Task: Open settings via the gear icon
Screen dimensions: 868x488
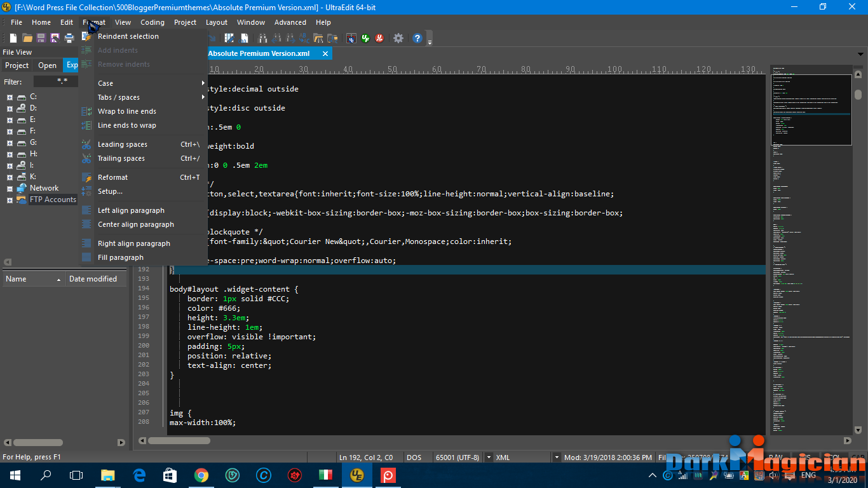Action: point(398,38)
